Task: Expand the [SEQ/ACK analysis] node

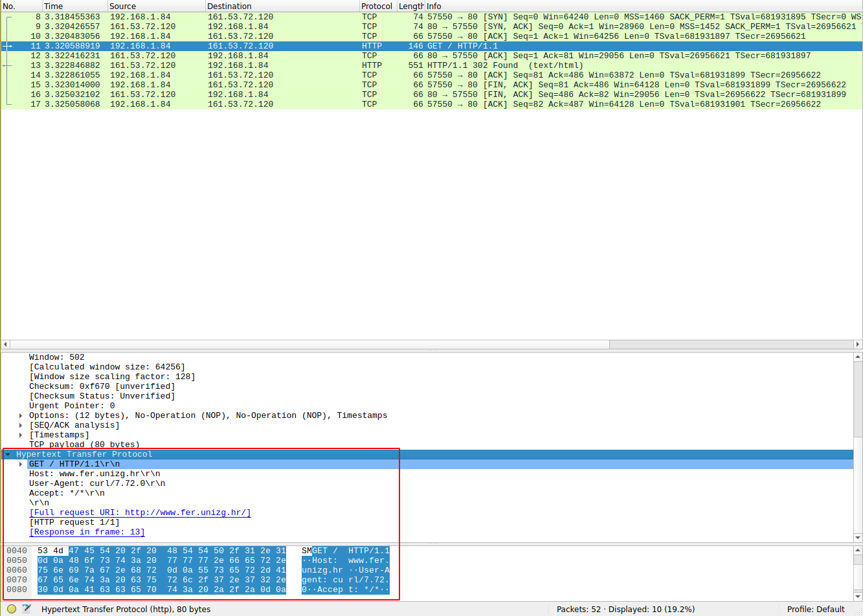Action: 21,425
